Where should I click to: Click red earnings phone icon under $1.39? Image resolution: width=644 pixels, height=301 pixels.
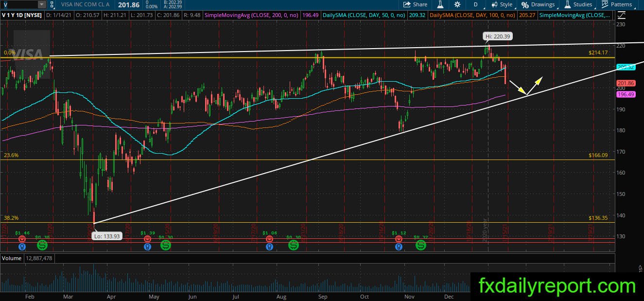coord(147,239)
